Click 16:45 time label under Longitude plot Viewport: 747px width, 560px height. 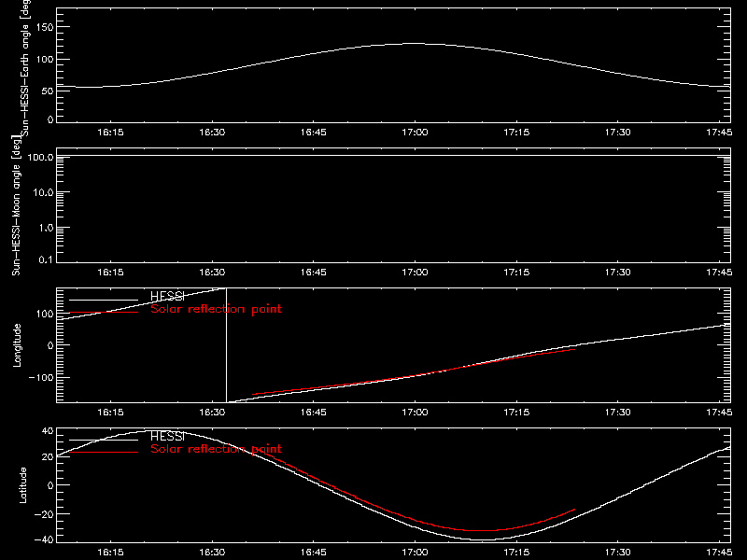(314, 412)
